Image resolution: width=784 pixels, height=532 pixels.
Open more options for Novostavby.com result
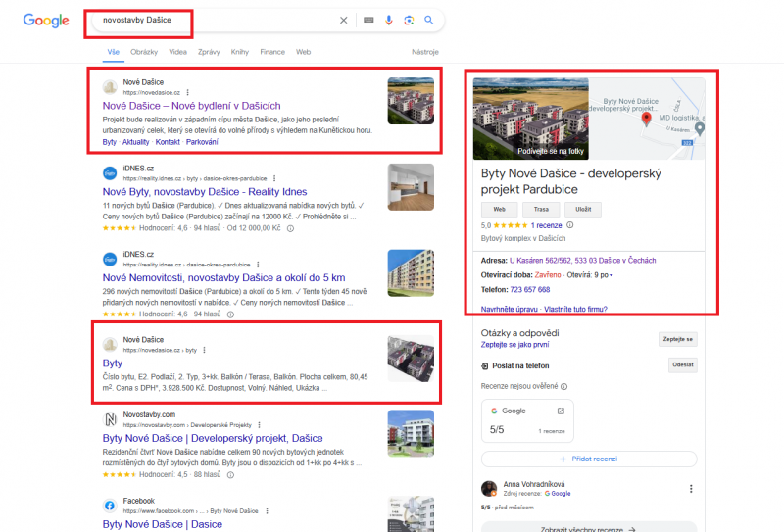pyautogui.click(x=259, y=425)
